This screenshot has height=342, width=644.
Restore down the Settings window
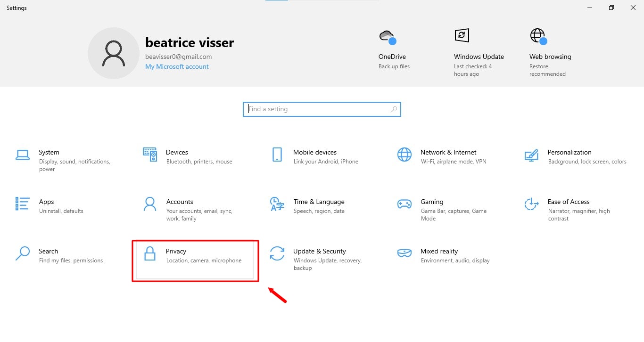point(611,8)
